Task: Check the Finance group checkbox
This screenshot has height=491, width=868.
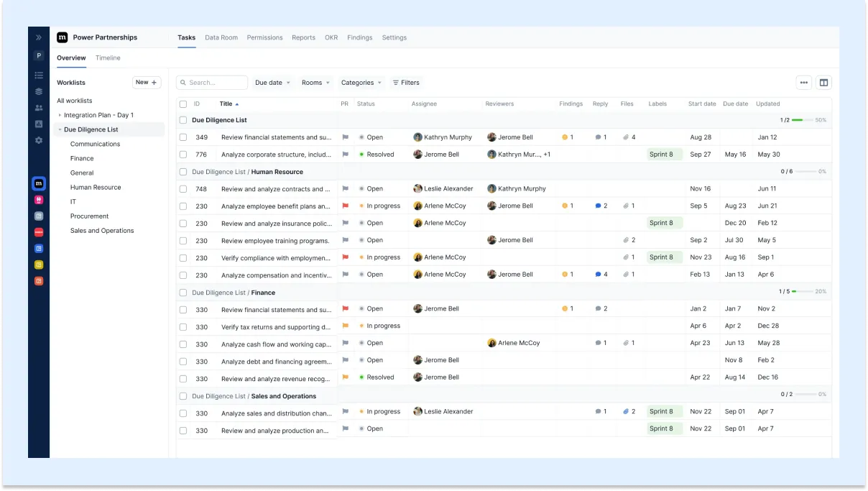Action: pos(183,293)
